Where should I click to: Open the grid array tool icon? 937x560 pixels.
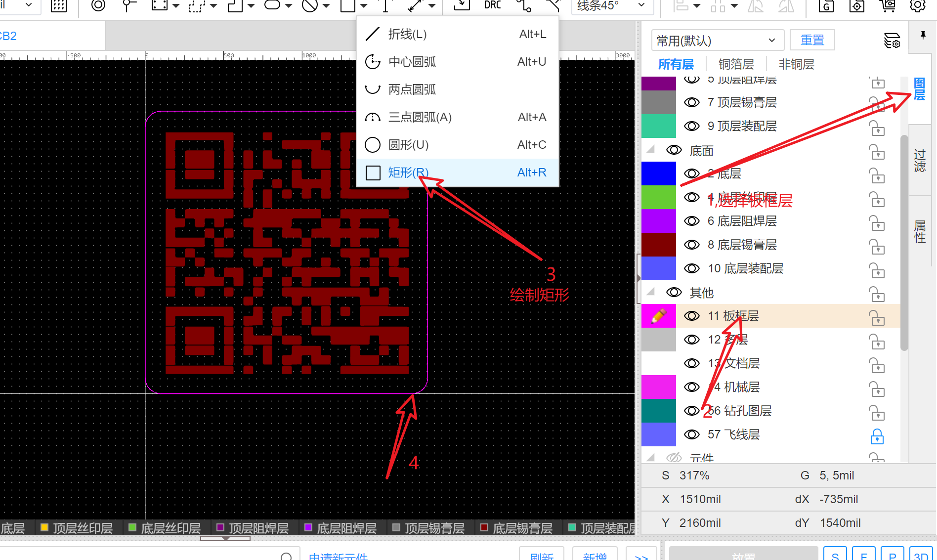[59, 5]
